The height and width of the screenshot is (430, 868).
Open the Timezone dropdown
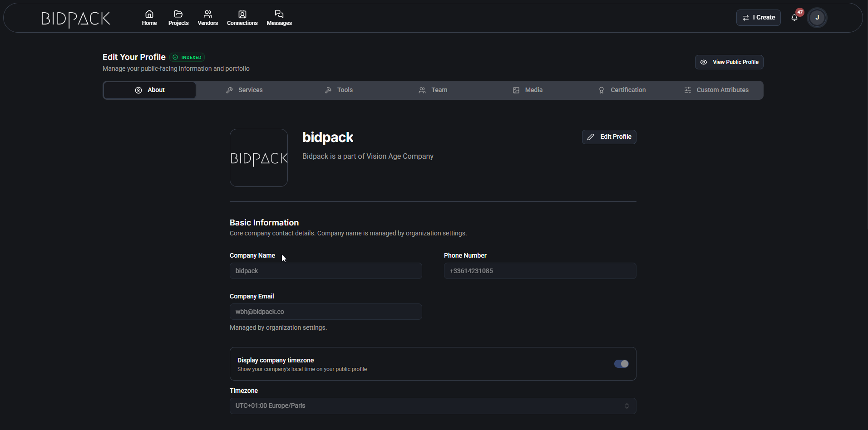[433, 406]
